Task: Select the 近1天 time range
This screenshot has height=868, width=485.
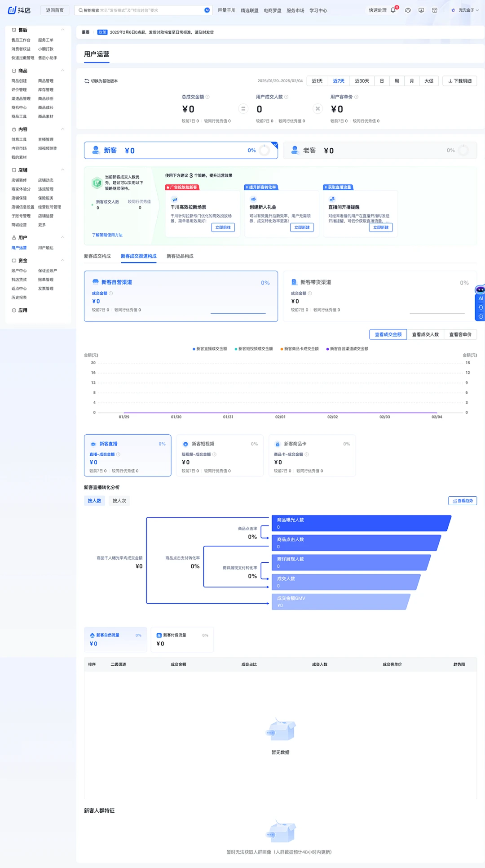Action: [x=317, y=81]
